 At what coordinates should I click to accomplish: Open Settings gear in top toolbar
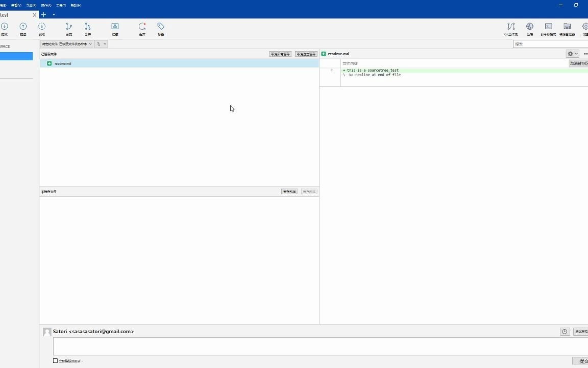coord(585,29)
